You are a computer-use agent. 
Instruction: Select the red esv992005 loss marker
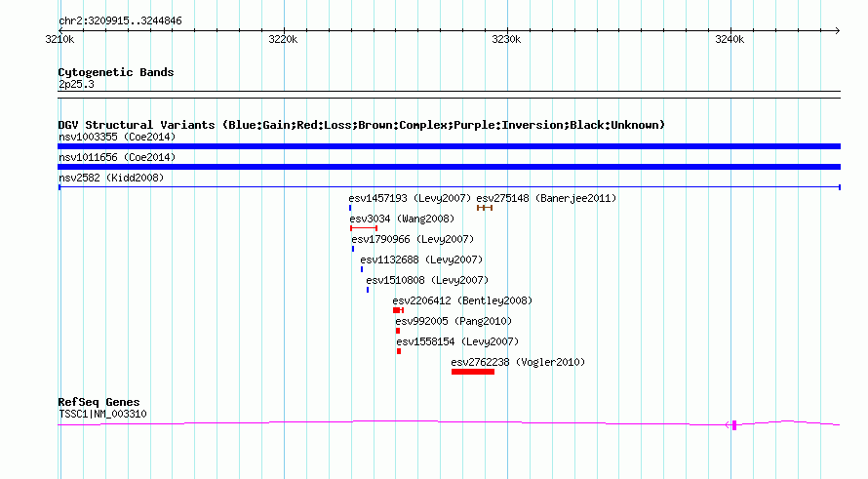click(398, 331)
